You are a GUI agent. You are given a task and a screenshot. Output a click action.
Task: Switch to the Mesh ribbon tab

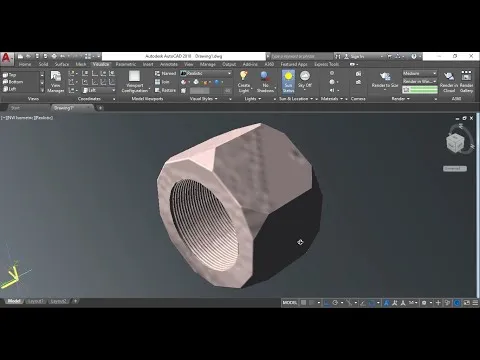(x=81, y=64)
